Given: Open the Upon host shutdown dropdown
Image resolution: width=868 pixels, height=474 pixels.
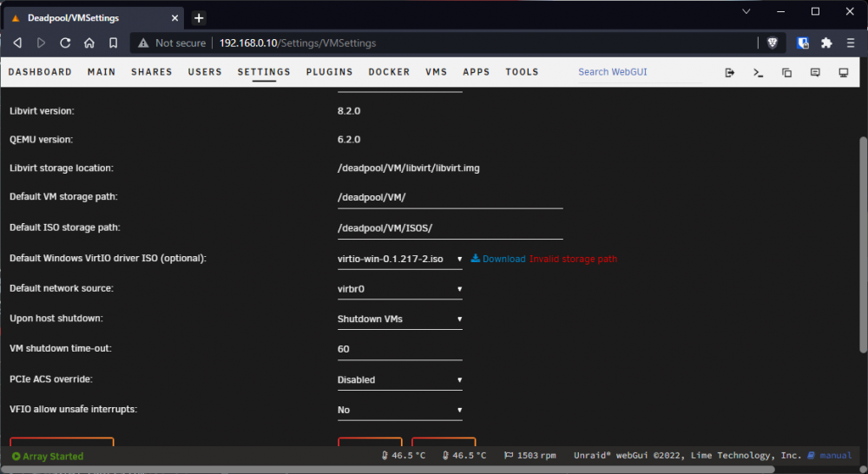Looking at the screenshot, I should 399,319.
